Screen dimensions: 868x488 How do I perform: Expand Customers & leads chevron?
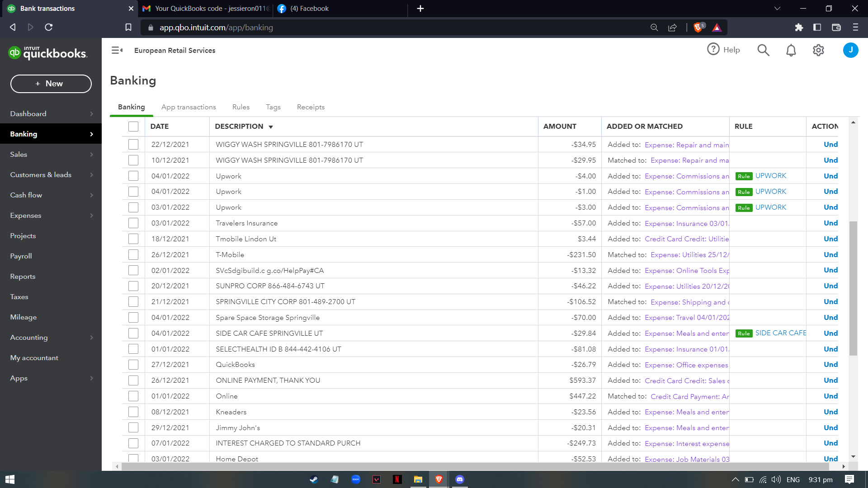91,175
